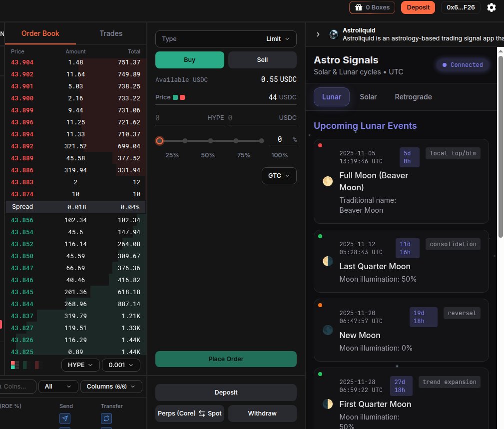
Task: Click bid price 43.844 in order book
Action: point(22,304)
